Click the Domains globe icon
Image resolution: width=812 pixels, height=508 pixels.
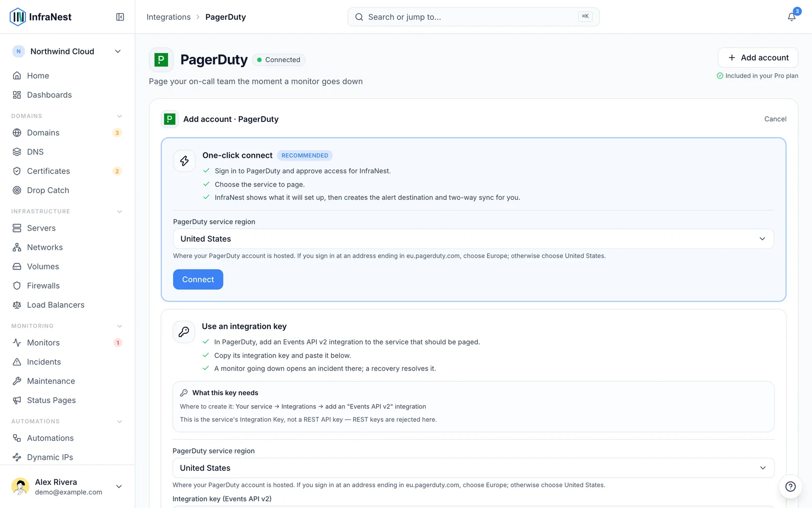(17, 133)
